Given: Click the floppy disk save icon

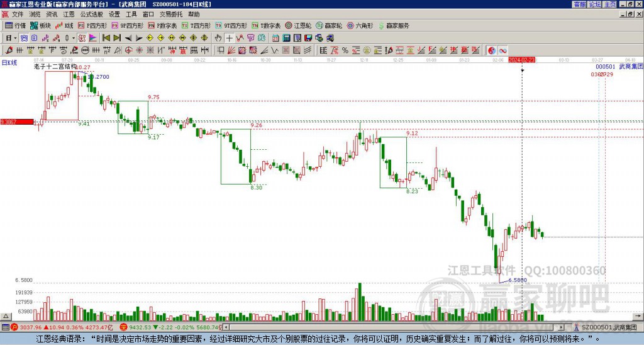Looking at the screenshot, I should pyautogui.click(x=308, y=38).
